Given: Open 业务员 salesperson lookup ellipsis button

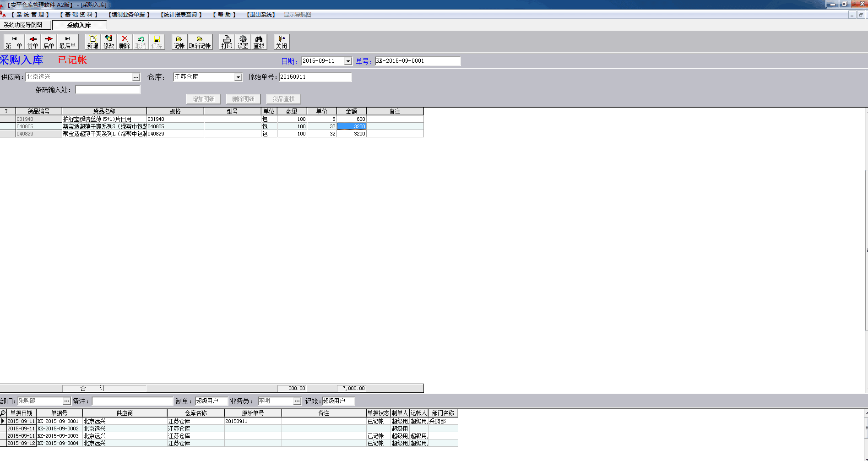Looking at the screenshot, I should pos(297,401).
